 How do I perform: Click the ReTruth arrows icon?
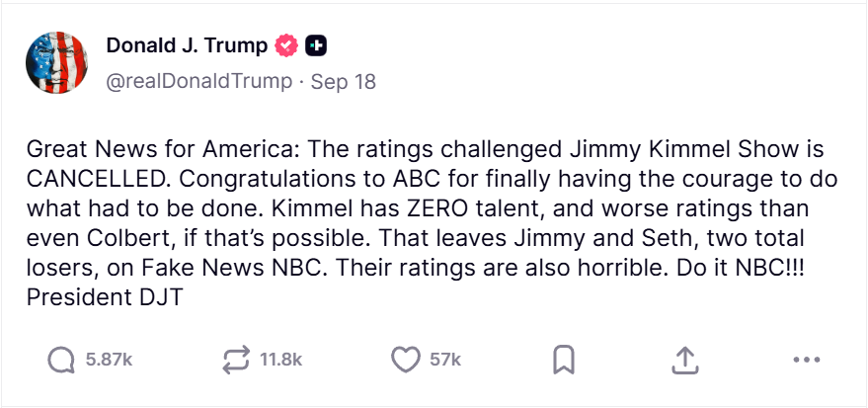(236, 361)
